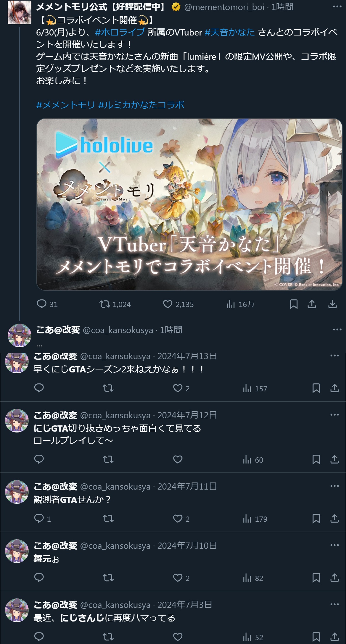346x644 pixels.
Task: Open more options on メメントモリ公式 tweet
Action: pos(337,7)
